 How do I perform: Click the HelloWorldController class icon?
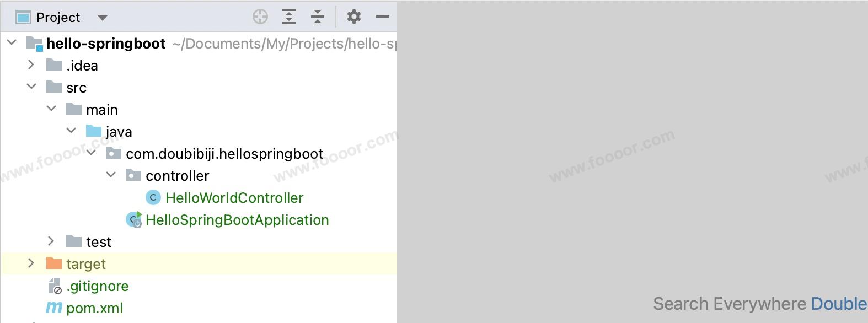click(x=153, y=198)
